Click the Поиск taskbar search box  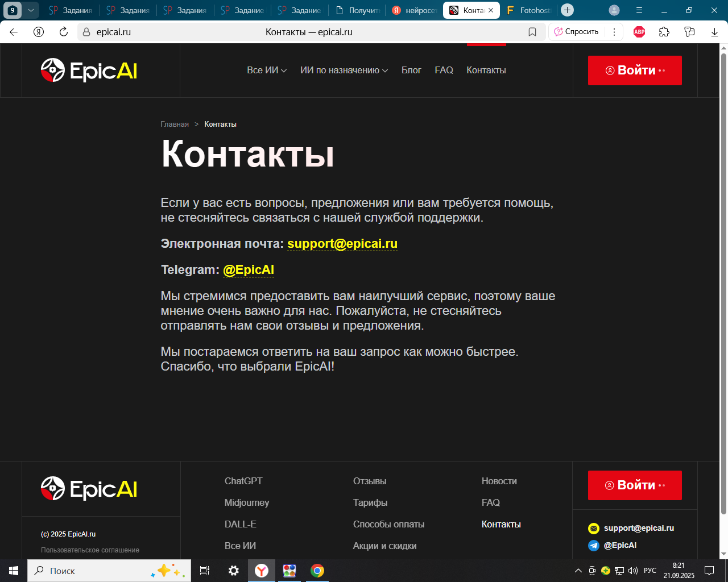coord(109,571)
